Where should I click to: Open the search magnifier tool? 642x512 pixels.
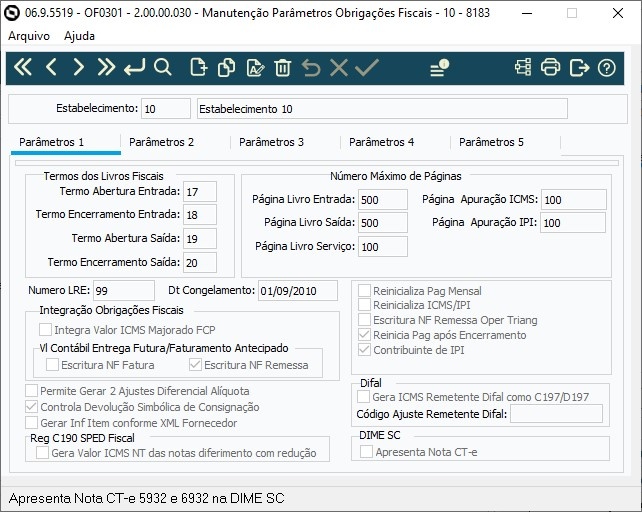click(163, 68)
